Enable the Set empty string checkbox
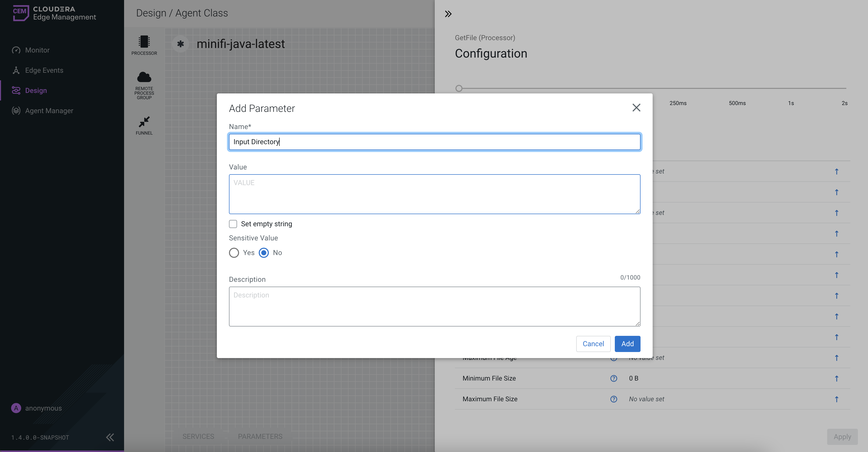Viewport: 868px width, 452px height. pyautogui.click(x=233, y=224)
